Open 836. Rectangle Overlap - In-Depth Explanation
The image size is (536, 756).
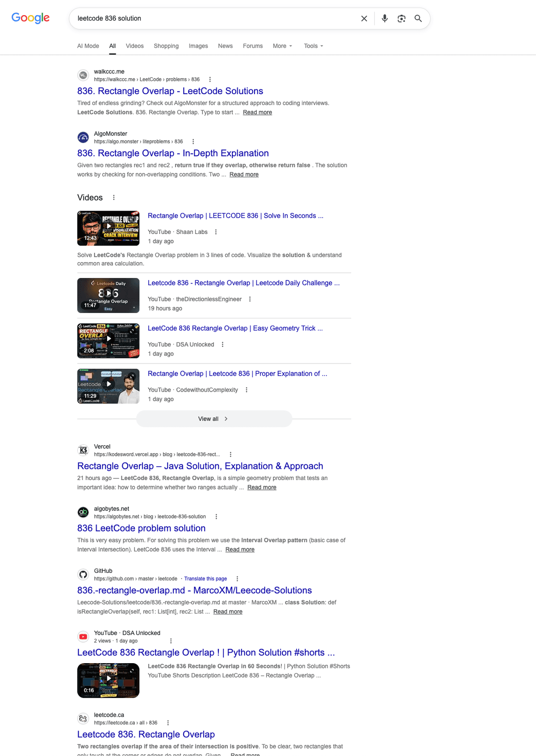click(173, 153)
